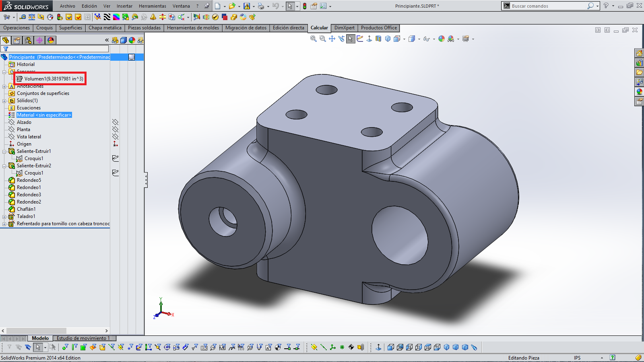The image size is (644, 362).
Task: Open Zebra Stripes display icon
Action: [x=107, y=17]
